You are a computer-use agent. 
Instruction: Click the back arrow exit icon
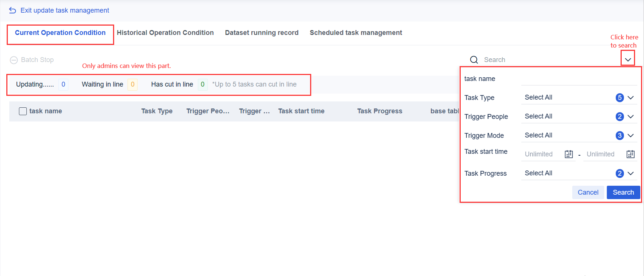pyautogui.click(x=13, y=10)
